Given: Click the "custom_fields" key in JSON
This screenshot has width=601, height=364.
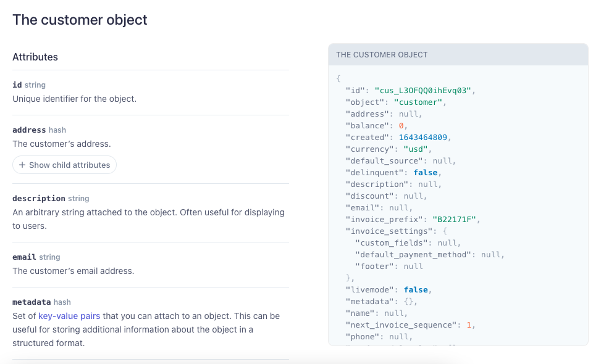Looking at the screenshot, I should tap(392, 243).
